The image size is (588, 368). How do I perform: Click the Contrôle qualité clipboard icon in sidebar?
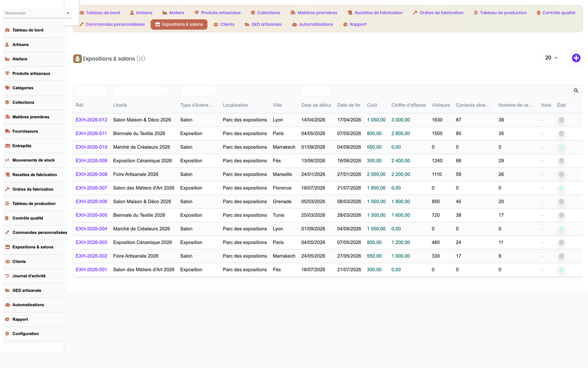(x=7, y=218)
